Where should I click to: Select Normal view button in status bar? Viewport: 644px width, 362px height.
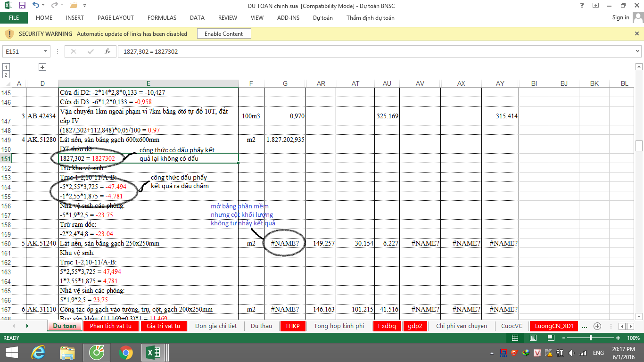(515, 338)
